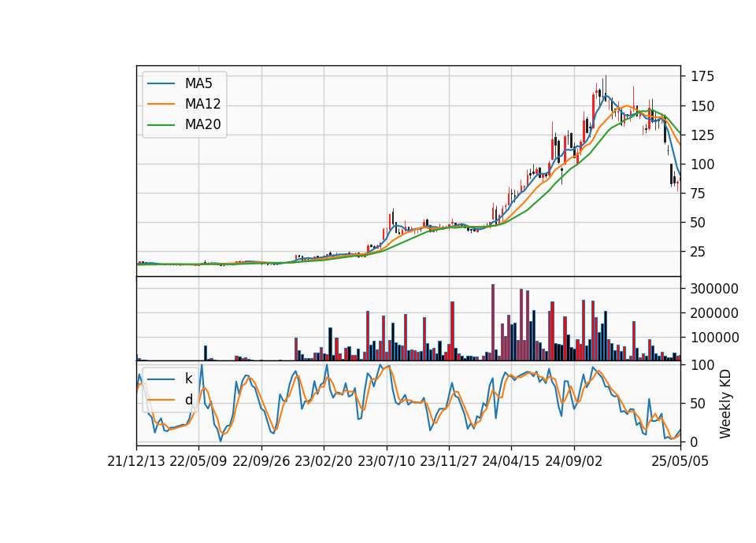The width and height of the screenshot is (756, 543).
Task: Click the MA5 legend label
Action: point(198,83)
